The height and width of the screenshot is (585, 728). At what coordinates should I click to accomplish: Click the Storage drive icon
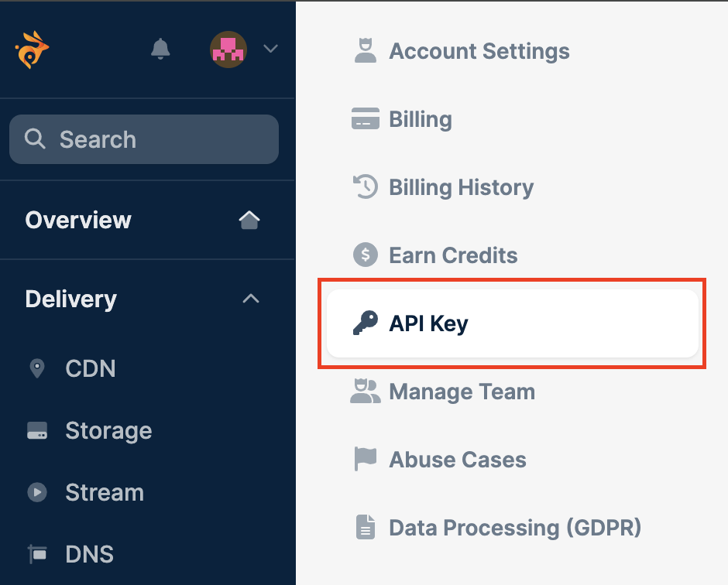pos(37,430)
